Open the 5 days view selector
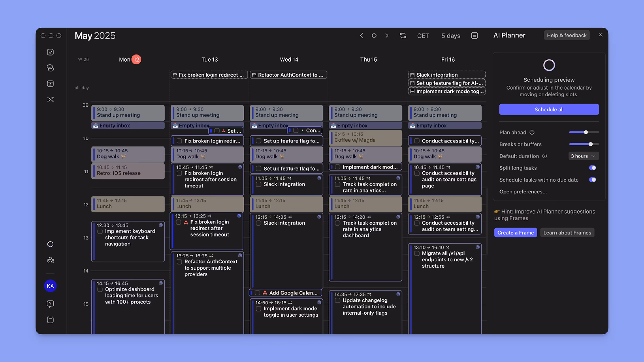 450,36
